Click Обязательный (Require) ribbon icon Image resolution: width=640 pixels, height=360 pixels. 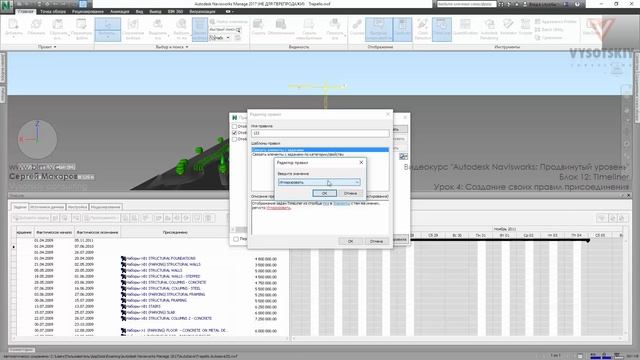(281, 27)
